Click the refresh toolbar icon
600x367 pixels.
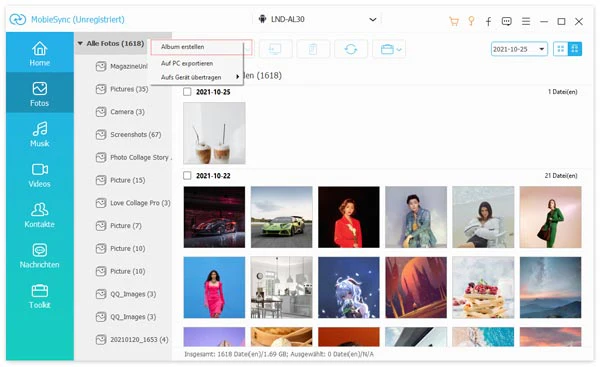click(351, 49)
